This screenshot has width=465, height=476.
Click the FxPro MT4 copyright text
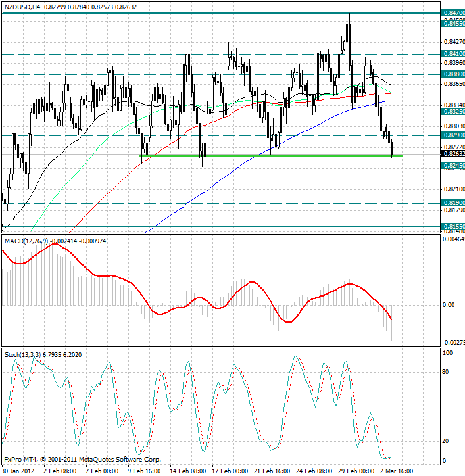pos(82,459)
